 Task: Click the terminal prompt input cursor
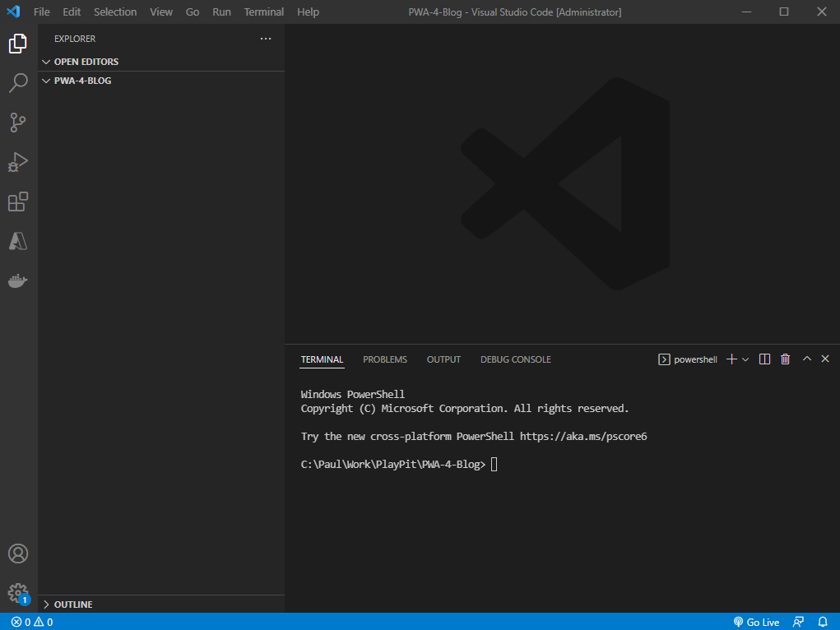click(x=494, y=464)
